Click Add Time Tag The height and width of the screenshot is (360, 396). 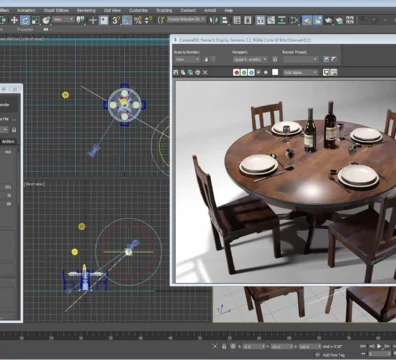[x=334, y=355]
